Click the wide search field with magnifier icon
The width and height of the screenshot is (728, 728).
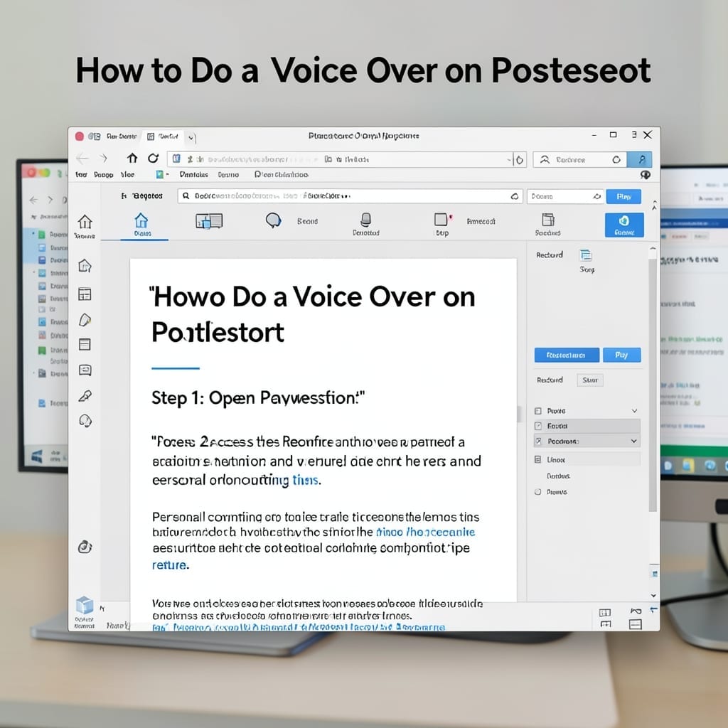tap(350, 196)
